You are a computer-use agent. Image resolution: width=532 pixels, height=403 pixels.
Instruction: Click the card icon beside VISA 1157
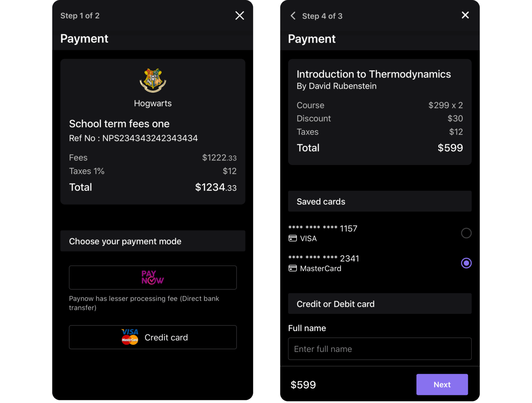point(292,238)
